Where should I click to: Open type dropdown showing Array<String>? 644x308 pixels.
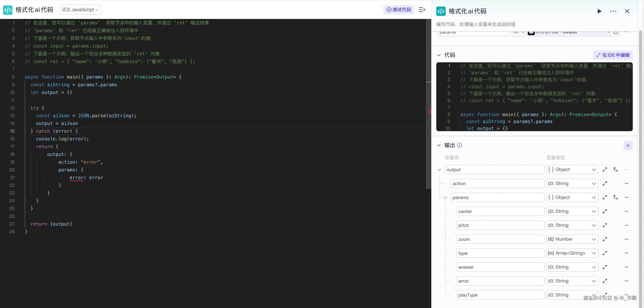572,253
